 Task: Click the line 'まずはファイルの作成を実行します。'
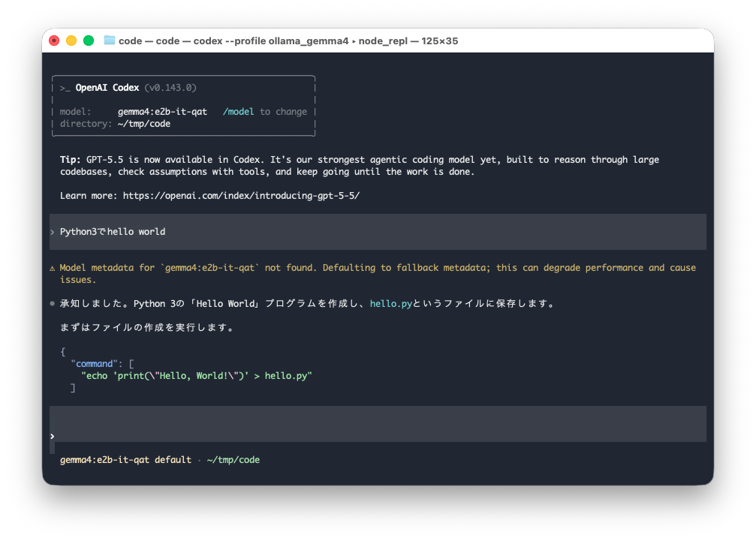tap(147, 328)
